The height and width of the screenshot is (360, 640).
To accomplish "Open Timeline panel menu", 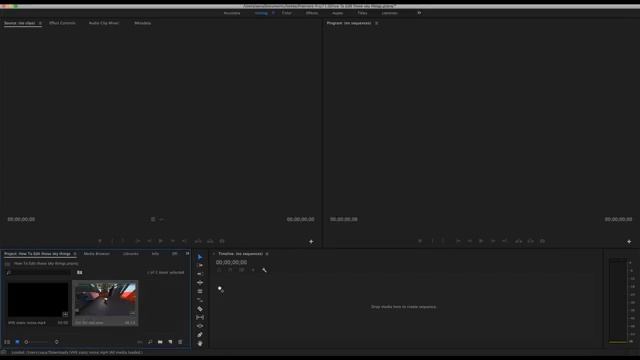I will (267, 254).
